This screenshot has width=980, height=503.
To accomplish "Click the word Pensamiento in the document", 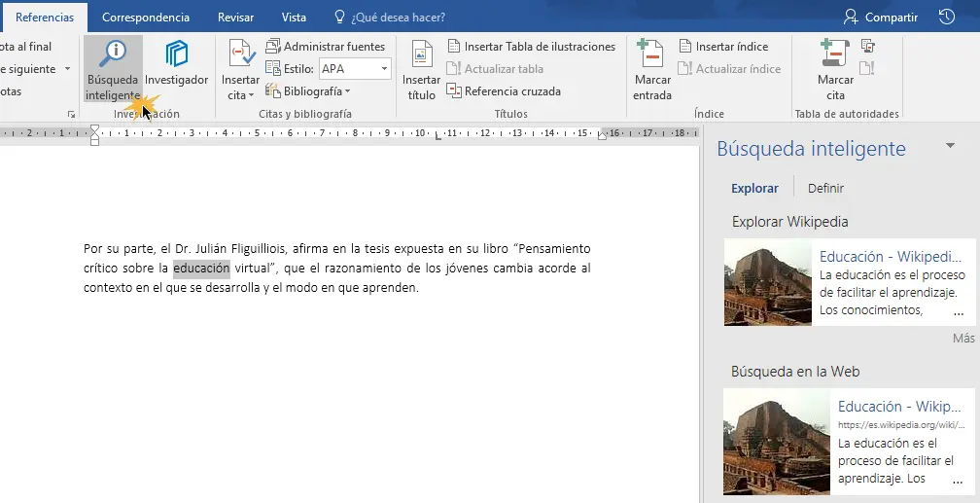I will coord(554,249).
